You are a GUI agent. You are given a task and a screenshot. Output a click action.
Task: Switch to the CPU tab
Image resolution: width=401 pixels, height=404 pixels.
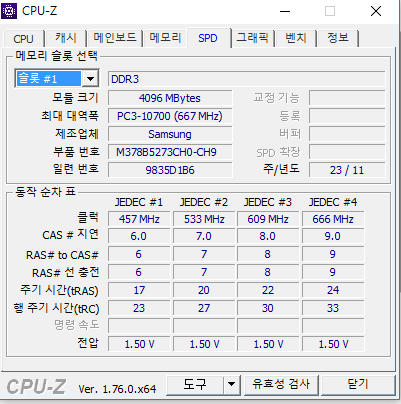coord(23,39)
